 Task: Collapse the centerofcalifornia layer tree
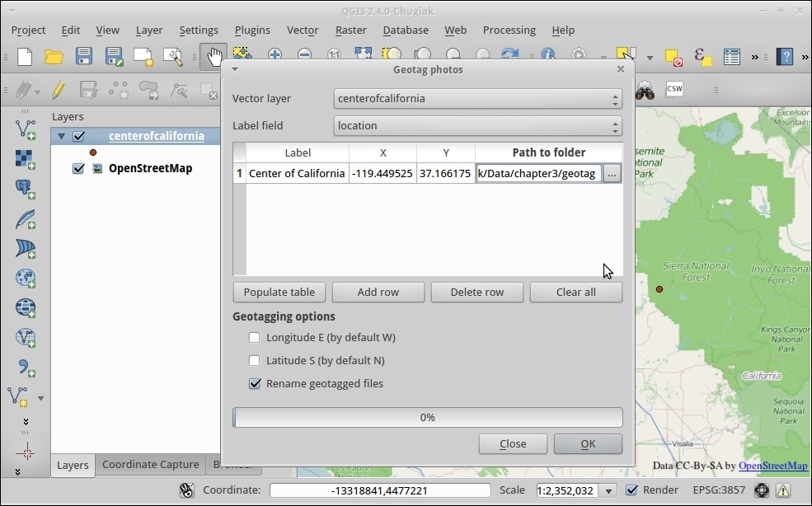point(61,136)
